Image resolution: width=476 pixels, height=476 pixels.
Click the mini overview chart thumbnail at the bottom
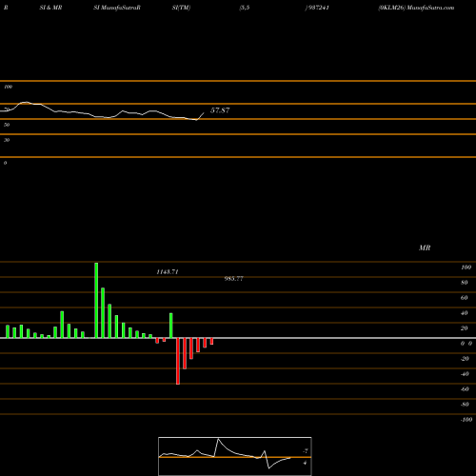pyautogui.click(x=235, y=456)
